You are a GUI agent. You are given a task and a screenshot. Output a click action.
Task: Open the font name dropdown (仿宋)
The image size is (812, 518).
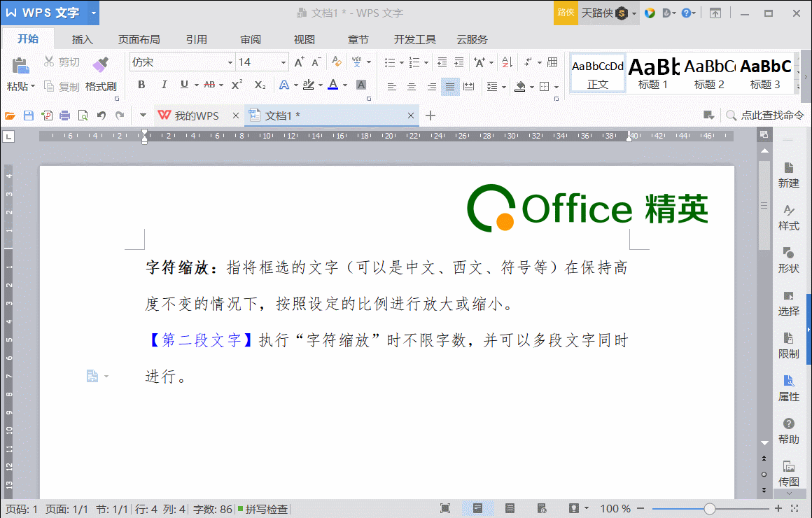(x=230, y=62)
